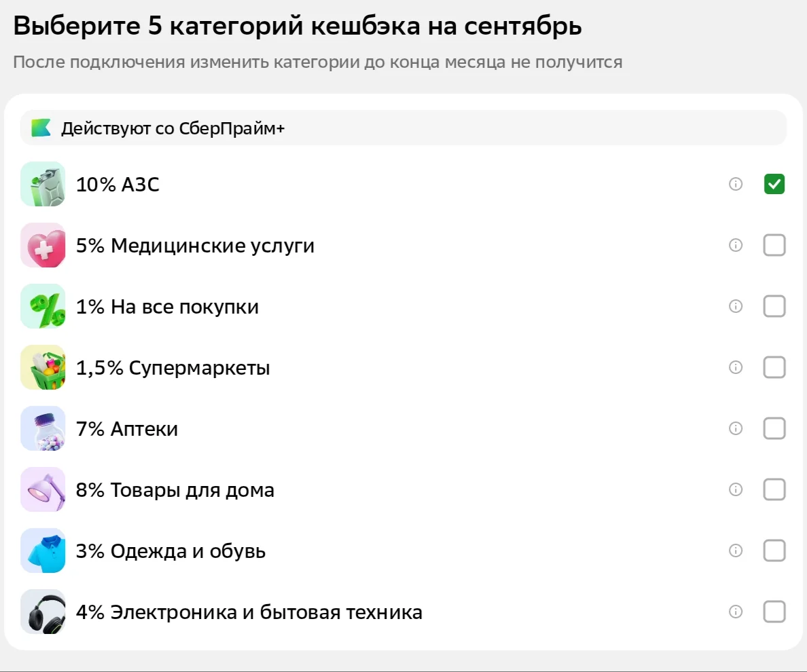Select the 1% На все покупки checkbox
This screenshot has height=672, width=807.
[x=774, y=306]
